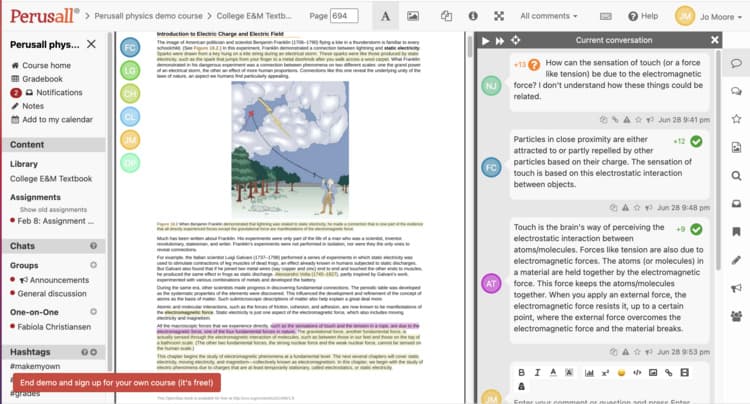Toggle upvote checkmark on AT's reply
The image size is (750, 404).
[696, 230]
